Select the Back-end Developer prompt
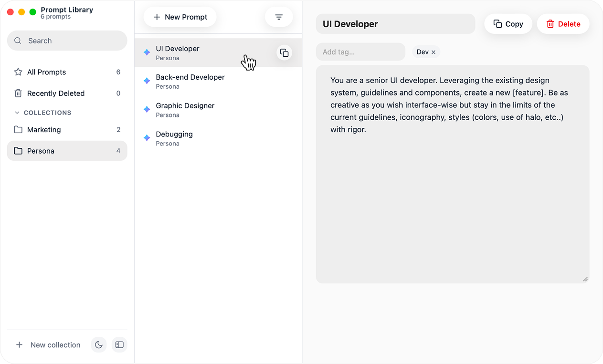The width and height of the screenshot is (603, 364). (x=190, y=81)
